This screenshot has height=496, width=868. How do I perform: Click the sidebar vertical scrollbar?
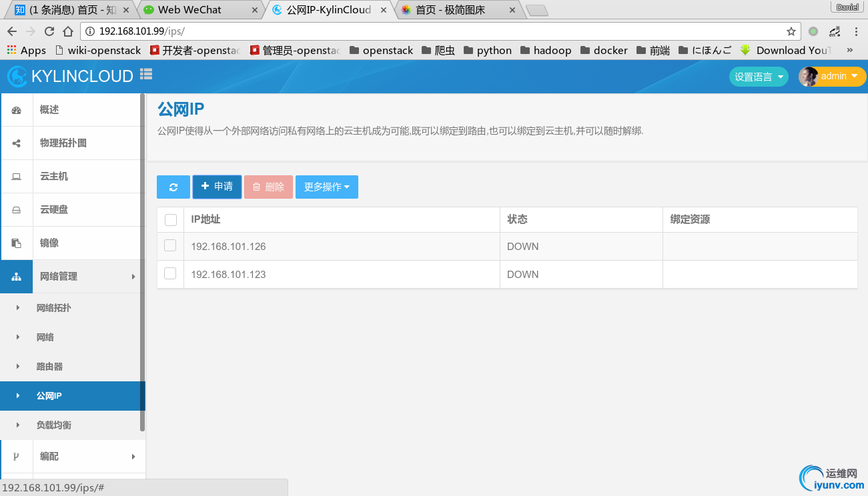point(142,262)
